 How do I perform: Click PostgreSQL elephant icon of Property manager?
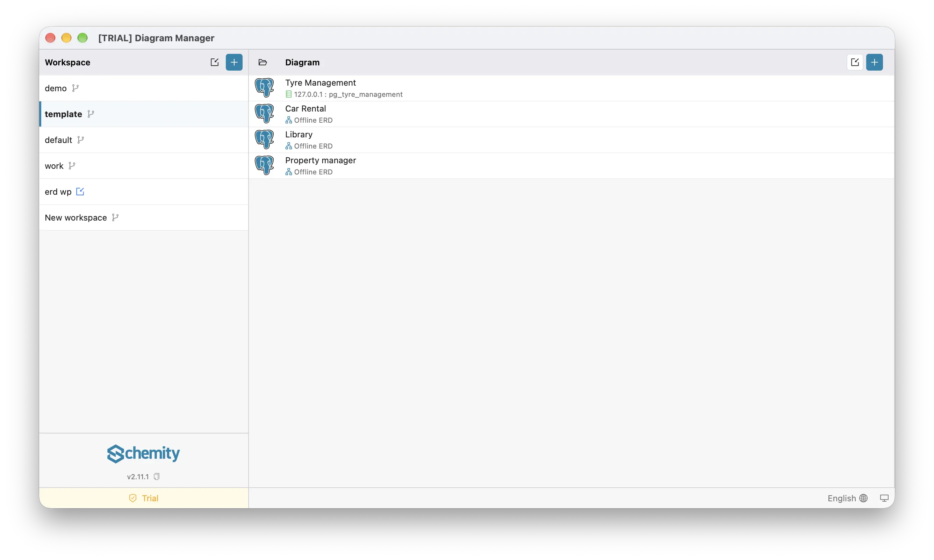[264, 165]
